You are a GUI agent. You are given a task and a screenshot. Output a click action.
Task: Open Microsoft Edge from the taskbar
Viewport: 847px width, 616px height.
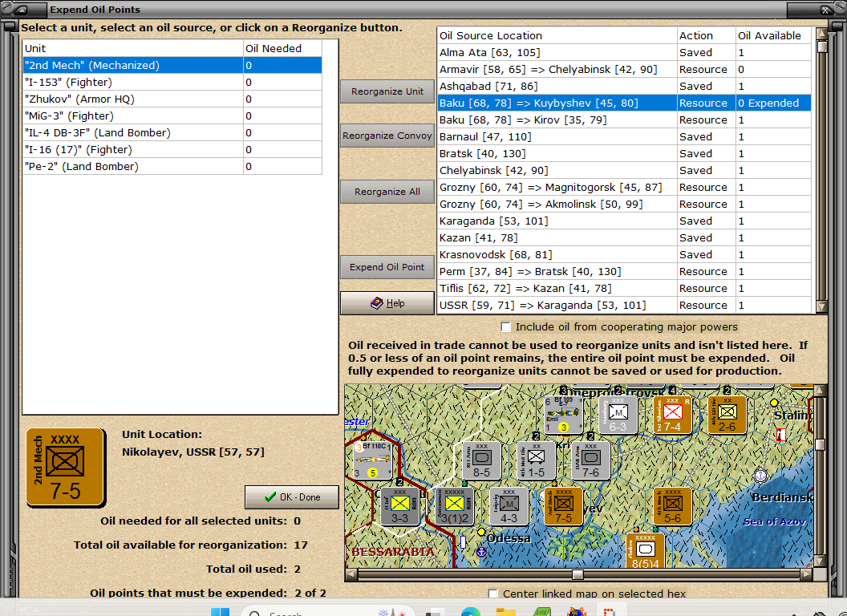tap(471, 612)
